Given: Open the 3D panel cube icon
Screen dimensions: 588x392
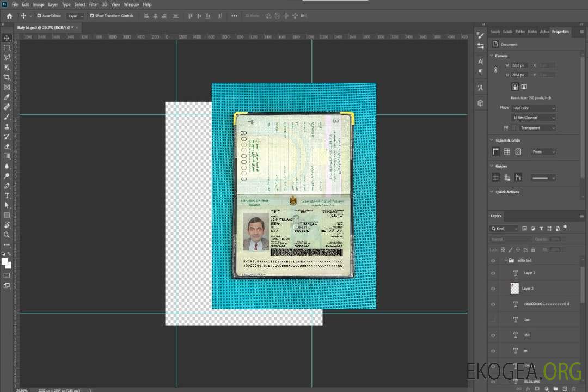Looking at the screenshot, I should pyautogui.click(x=480, y=103).
